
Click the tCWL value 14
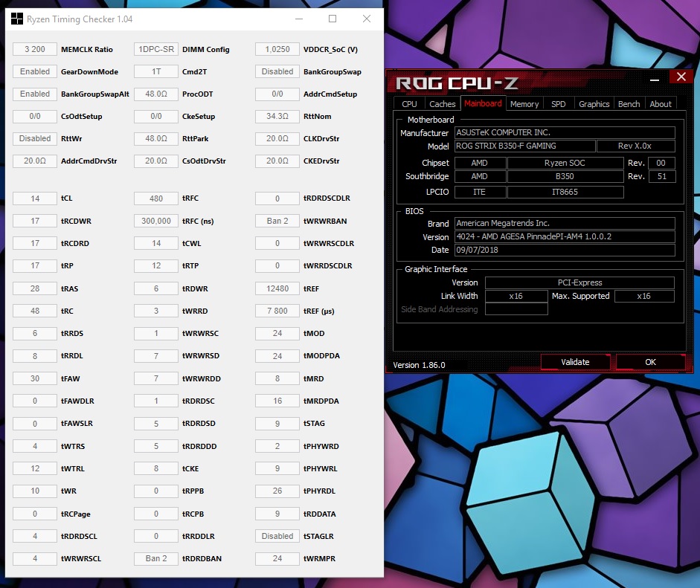[156, 243]
